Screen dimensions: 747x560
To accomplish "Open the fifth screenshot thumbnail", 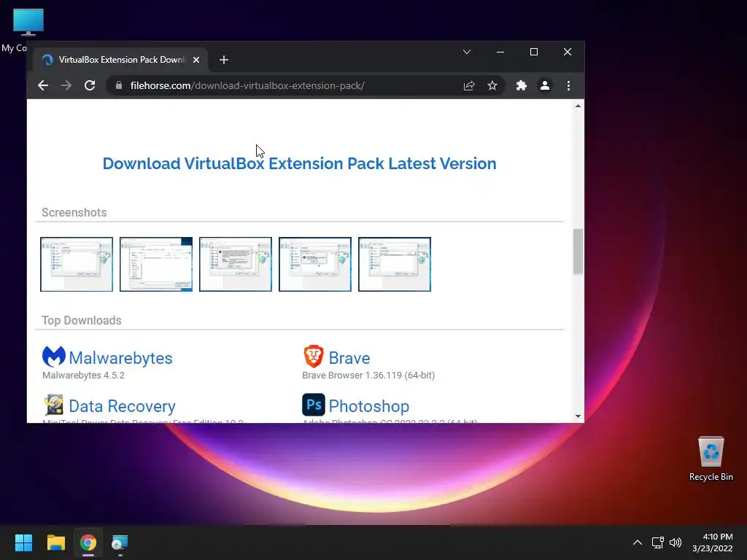I will pyautogui.click(x=395, y=264).
